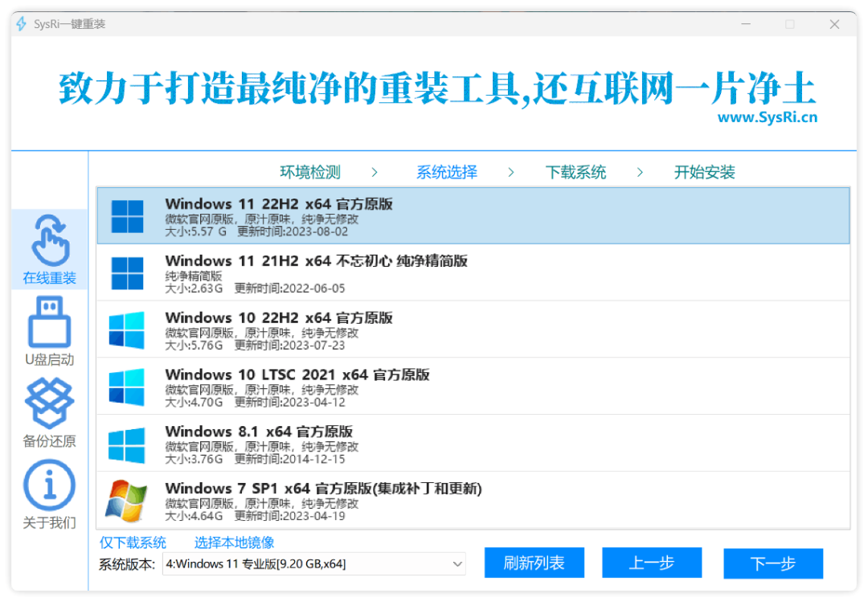The image size is (868, 602).
Task: Go to the 开始安装 step
Action: [704, 172]
